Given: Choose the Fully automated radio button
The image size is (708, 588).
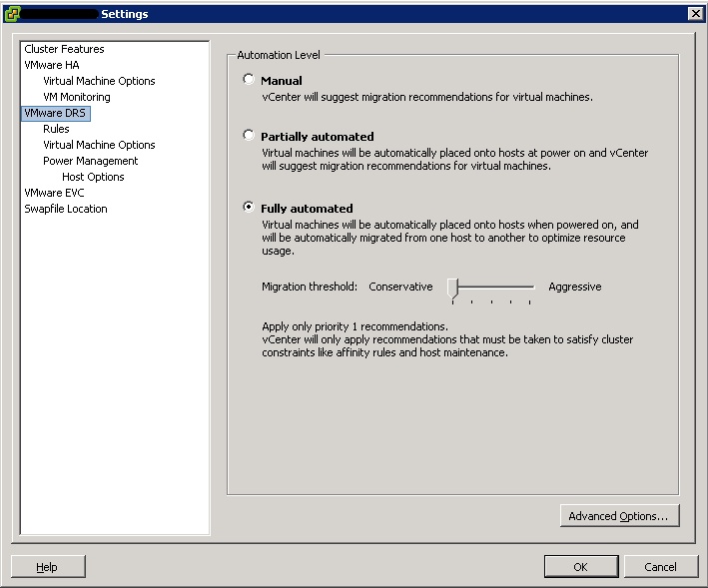Looking at the screenshot, I should coord(249,207).
